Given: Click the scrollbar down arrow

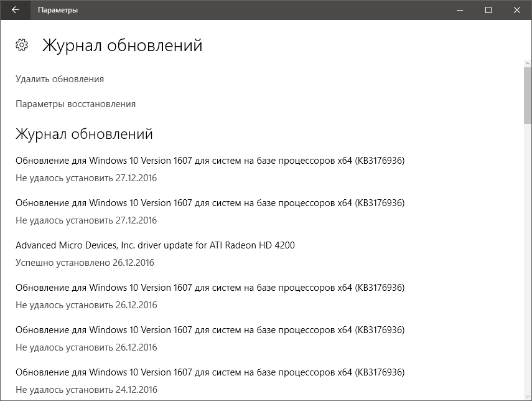Looking at the screenshot, I should click(526, 395).
